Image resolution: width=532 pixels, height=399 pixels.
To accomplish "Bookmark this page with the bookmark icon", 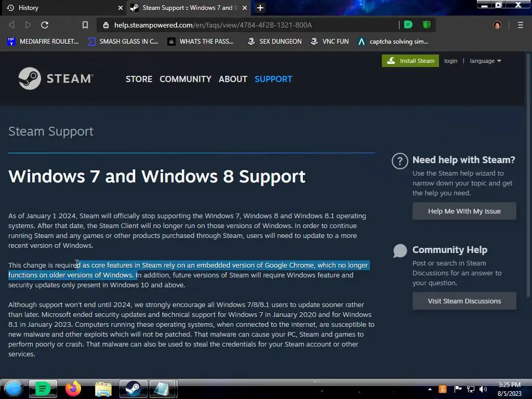I will click(85, 25).
